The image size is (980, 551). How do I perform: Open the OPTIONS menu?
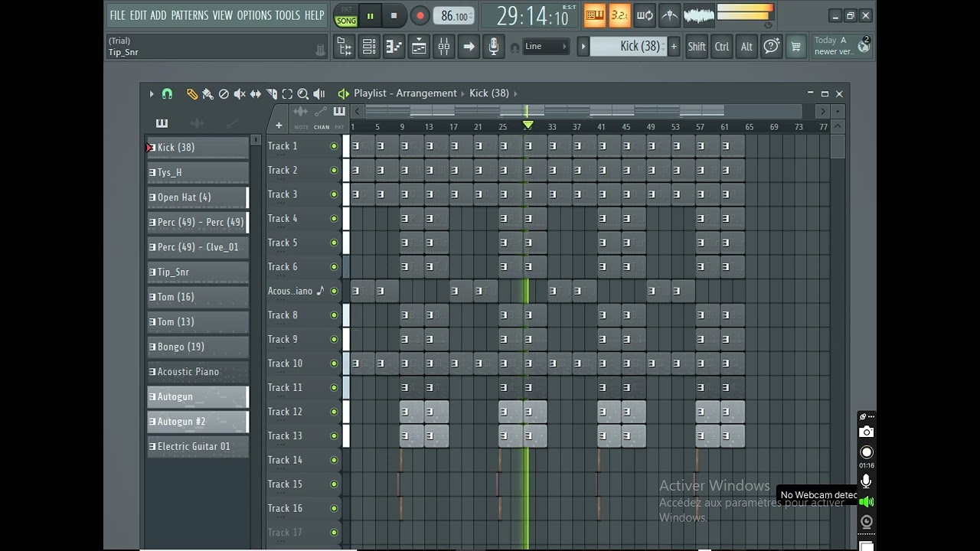(x=254, y=15)
